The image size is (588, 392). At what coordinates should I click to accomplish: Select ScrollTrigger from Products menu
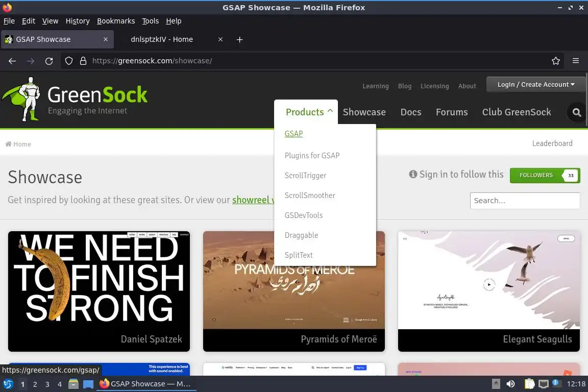coord(305,176)
